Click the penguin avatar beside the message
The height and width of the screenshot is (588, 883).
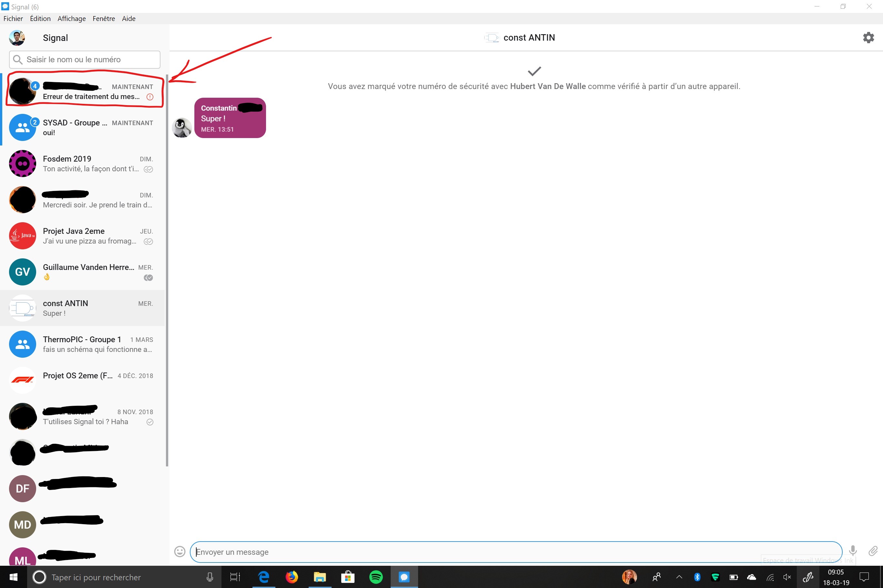pos(182,127)
